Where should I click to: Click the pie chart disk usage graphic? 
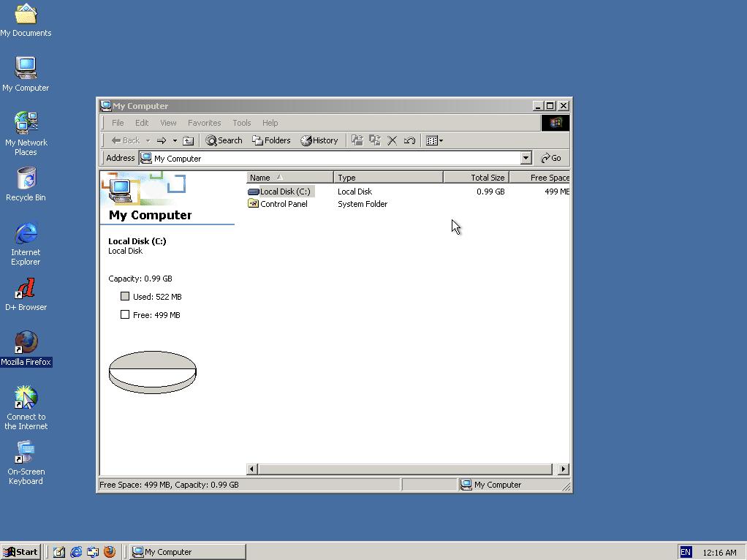(152, 371)
